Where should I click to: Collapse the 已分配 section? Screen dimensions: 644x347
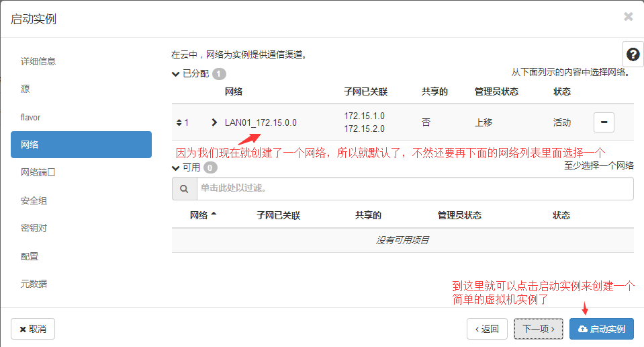[176, 74]
